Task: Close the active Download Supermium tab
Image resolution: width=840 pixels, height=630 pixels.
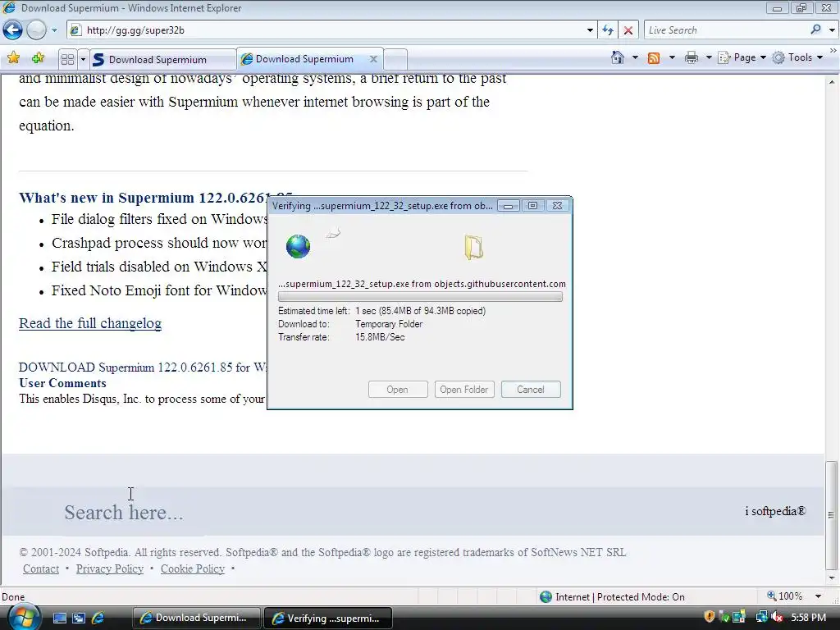Action: tap(373, 59)
